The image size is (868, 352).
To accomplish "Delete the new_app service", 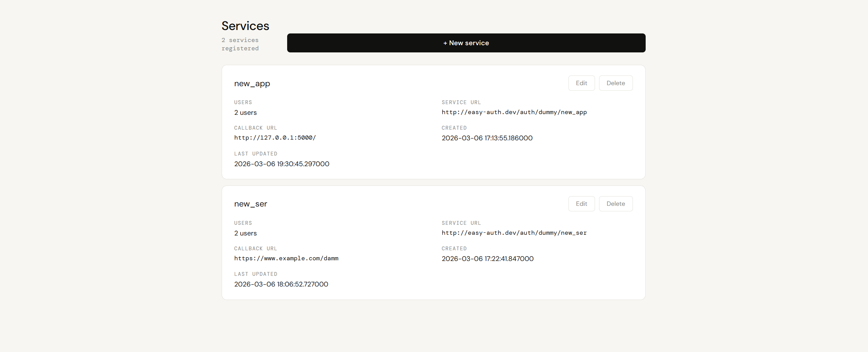I will [x=616, y=83].
